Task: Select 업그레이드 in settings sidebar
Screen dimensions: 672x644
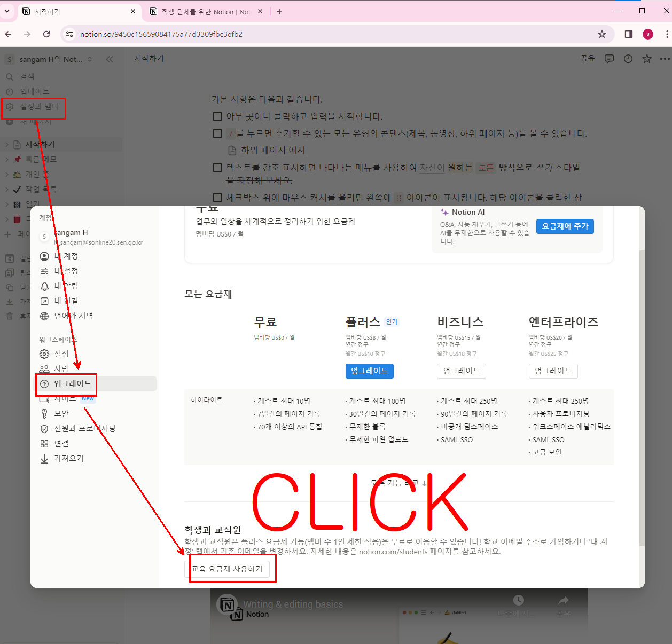Action: click(x=96, y=384)
